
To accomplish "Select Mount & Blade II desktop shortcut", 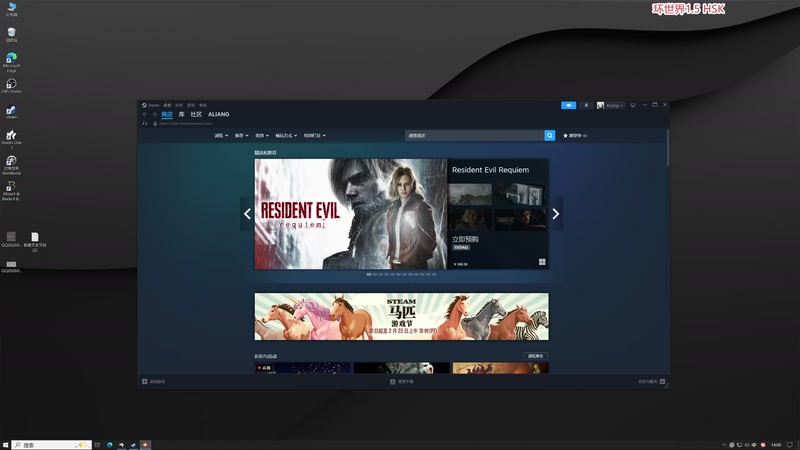I will tap(11, 191).
